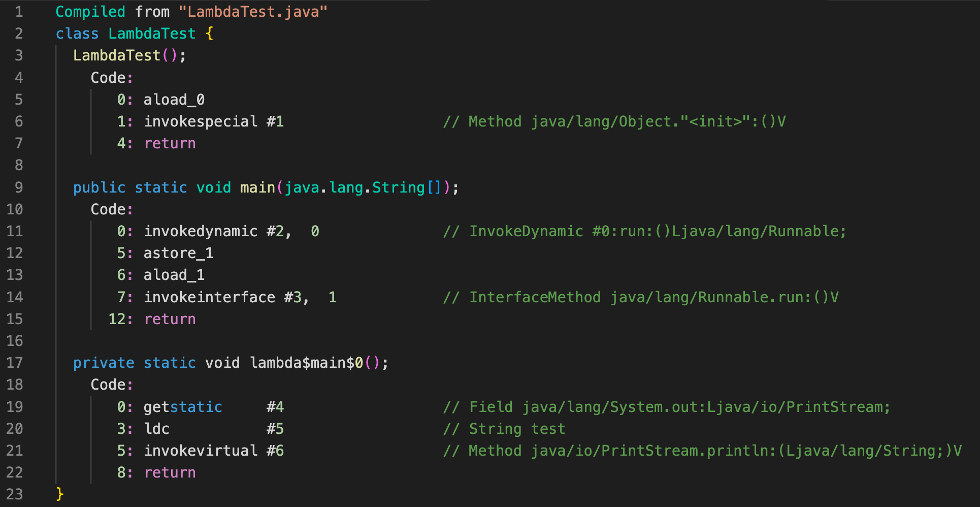The width and height of the screenshot is (980, 507).
Task: Click the InvokeDynamic #0:run comment
Action: [645, 231]
